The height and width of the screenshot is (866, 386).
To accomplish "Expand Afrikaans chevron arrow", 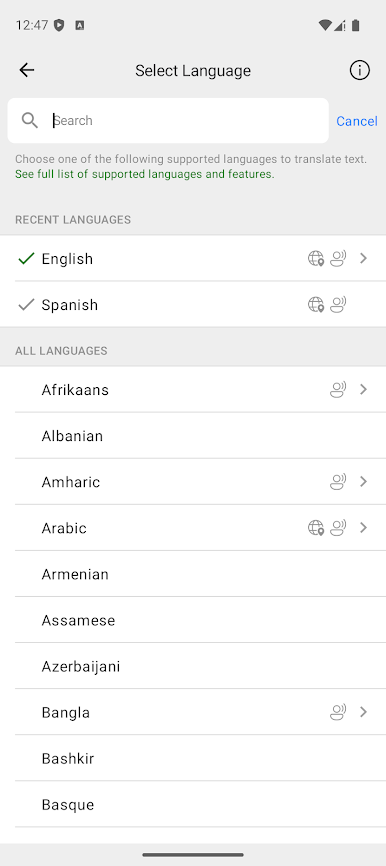I will pyautogui.click(x=363, y=389).
